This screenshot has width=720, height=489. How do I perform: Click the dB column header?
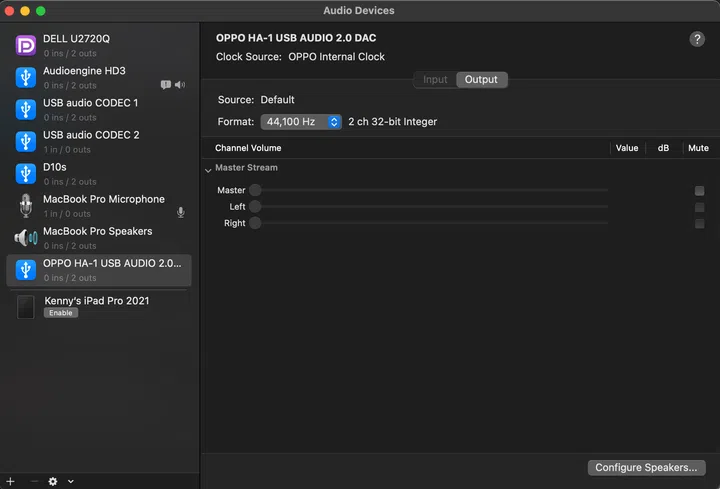(663, 148)
